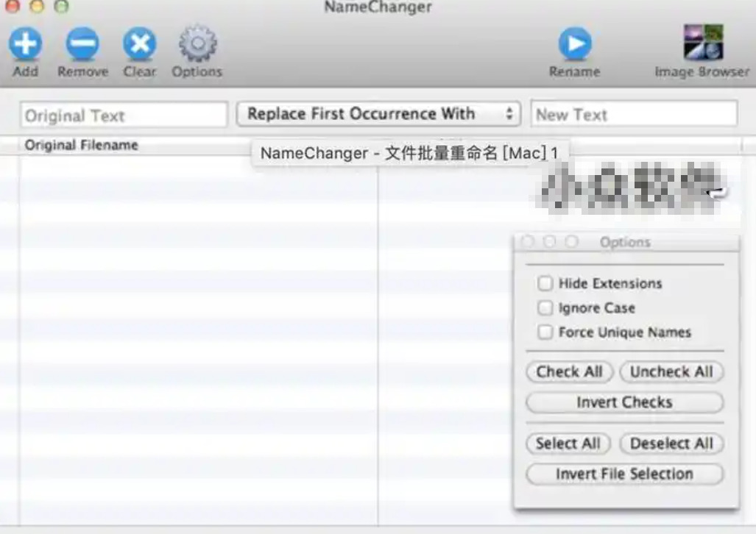Minimize the NameChanger main window
756x534 pixels.
pos(37,5)
